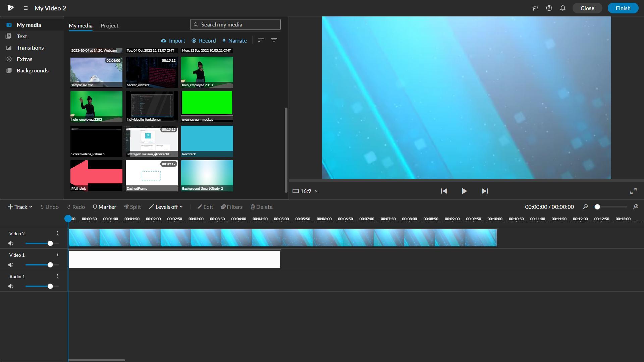This screenshot has width=644, height=362.
Task: Click the play button under preview
Action: pyautogui.click(x=464, y=191)
